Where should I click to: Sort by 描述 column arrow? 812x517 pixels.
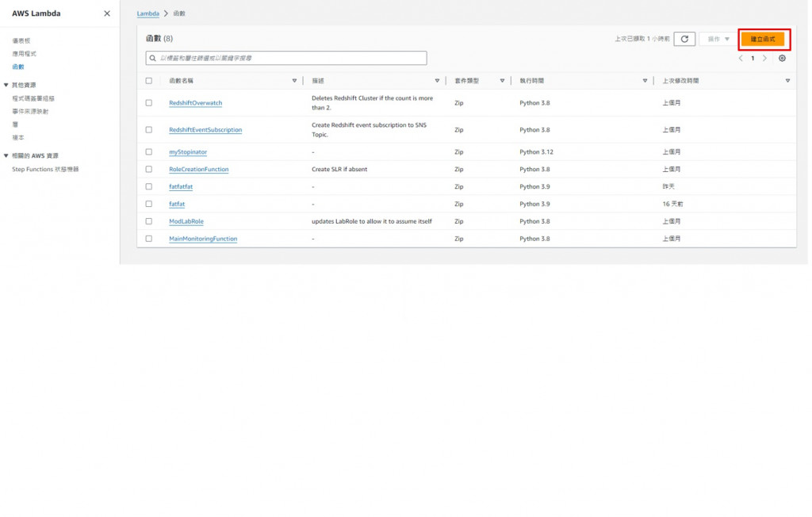(437, 81)
